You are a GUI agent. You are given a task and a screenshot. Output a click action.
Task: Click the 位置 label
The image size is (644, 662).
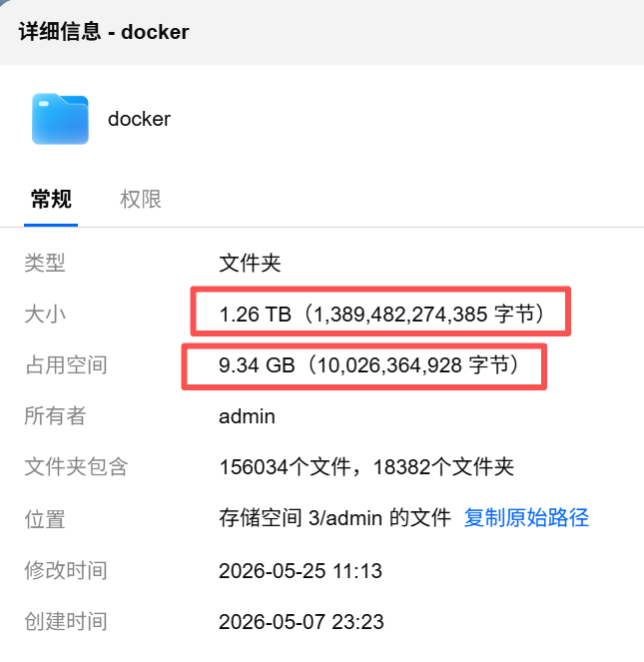[45, 519]
